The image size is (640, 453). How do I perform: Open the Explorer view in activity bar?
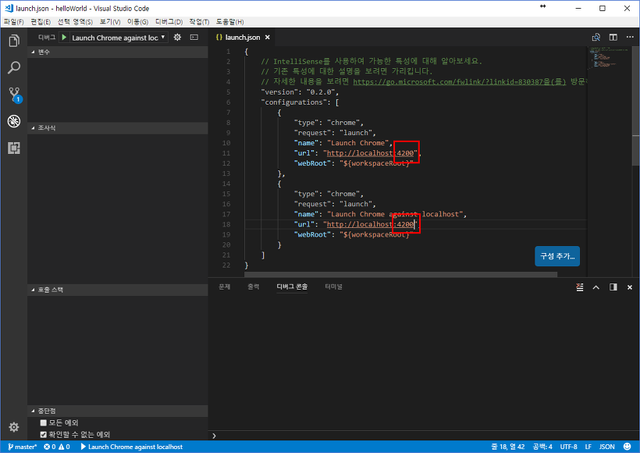(14, 41)
